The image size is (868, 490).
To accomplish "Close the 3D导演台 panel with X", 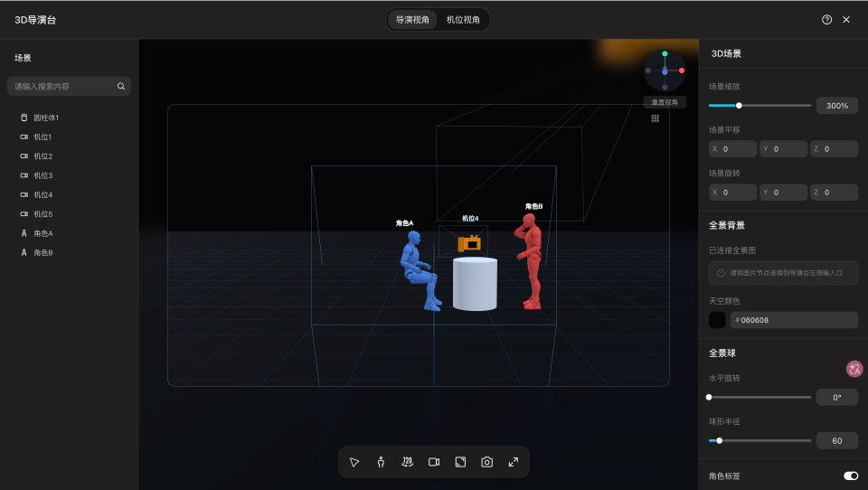I will click(x=846, y=19).
